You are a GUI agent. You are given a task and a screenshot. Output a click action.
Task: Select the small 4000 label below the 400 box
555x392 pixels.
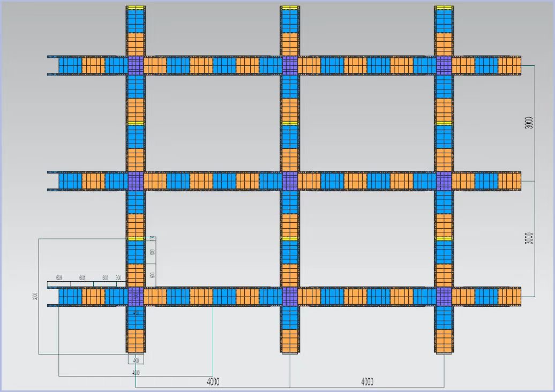[136, 373]
